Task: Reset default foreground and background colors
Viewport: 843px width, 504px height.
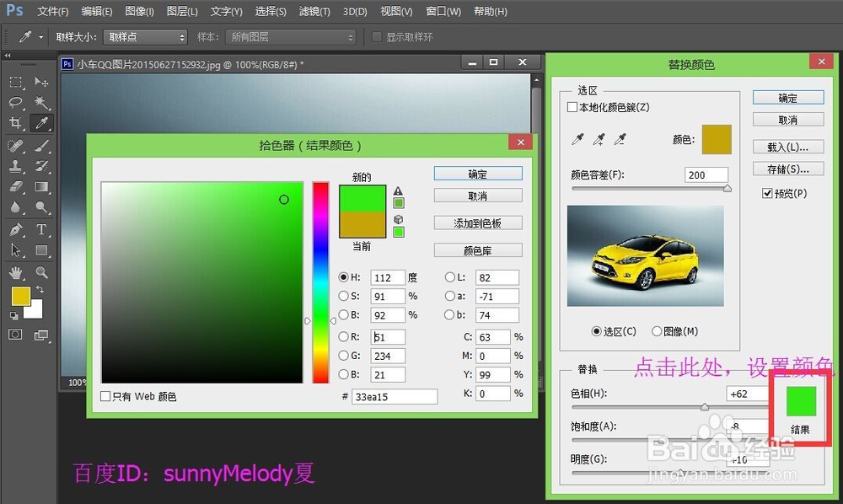Action: point(13,316)
